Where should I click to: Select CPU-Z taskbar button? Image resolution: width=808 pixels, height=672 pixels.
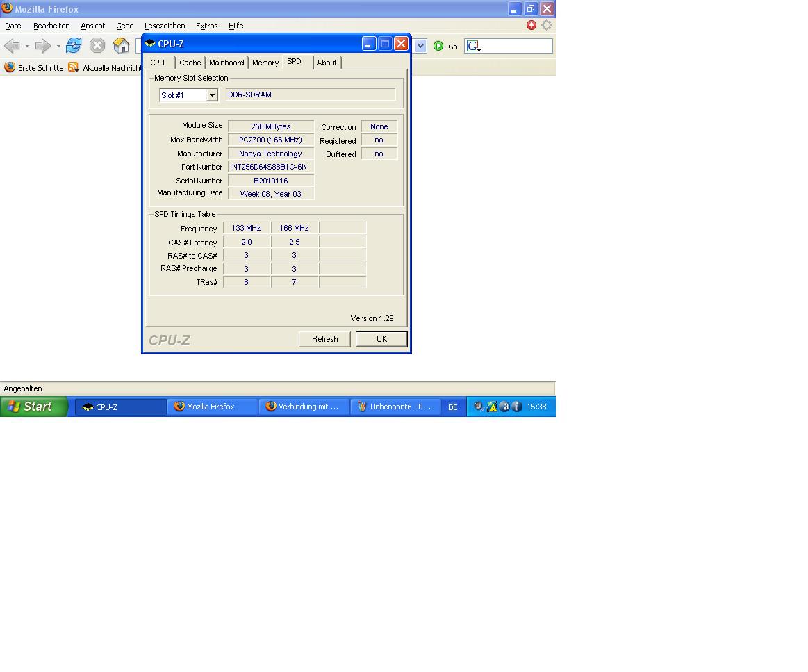tap(121, 407)
